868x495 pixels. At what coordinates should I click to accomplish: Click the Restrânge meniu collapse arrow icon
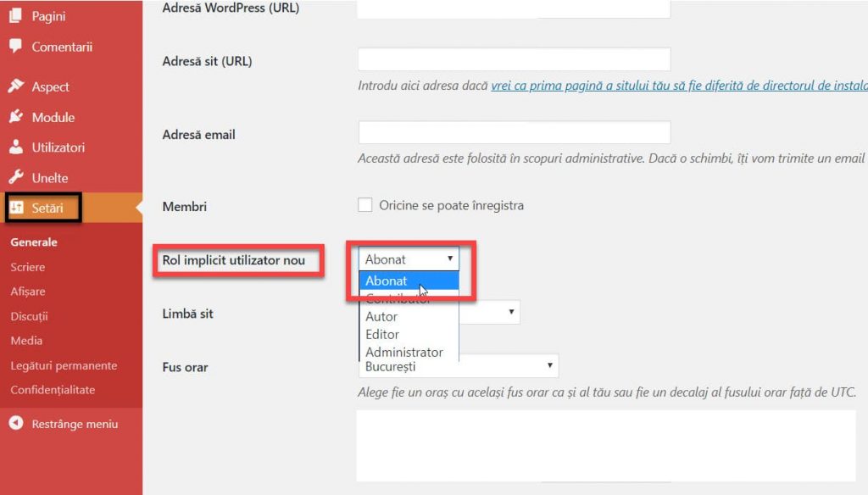(x=15, y=424)
